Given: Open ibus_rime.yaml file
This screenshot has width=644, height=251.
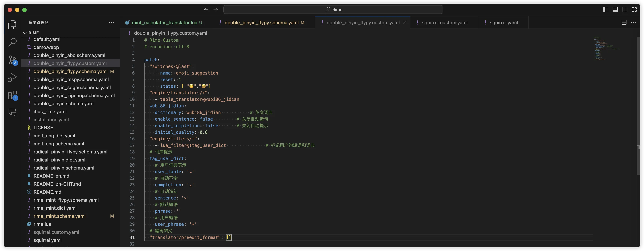Looking at the screenshot, I should pos(50,111).
